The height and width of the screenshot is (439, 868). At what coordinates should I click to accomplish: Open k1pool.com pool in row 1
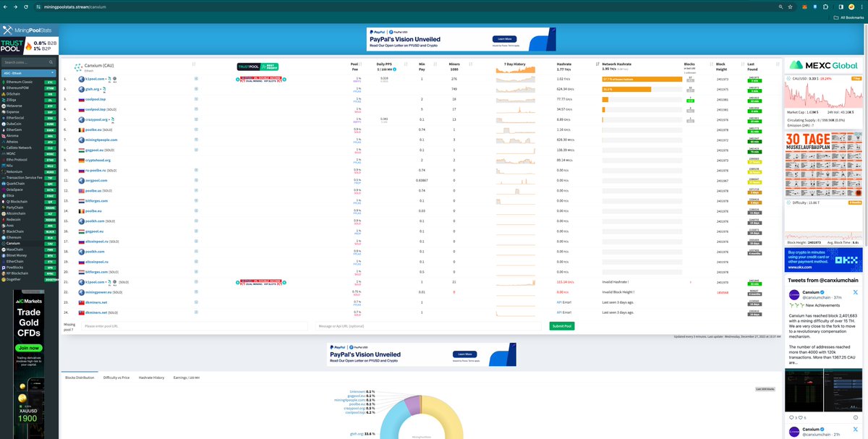(95, 78)
